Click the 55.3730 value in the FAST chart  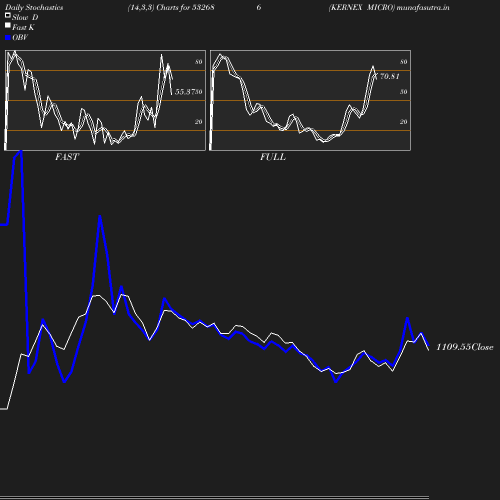189,92
